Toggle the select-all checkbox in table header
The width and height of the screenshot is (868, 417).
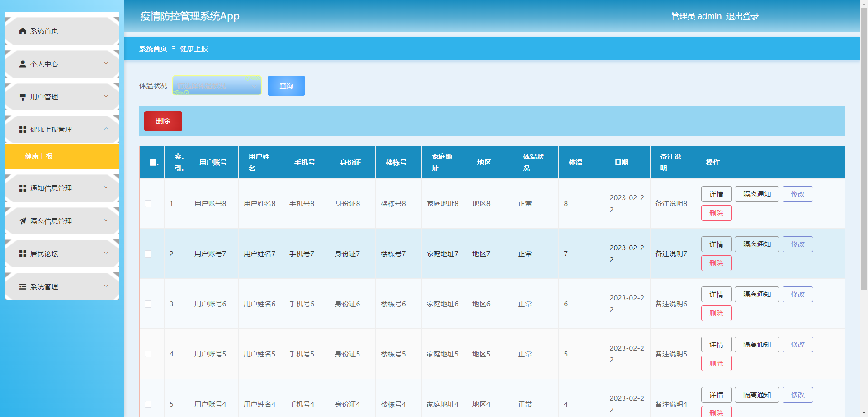coord(153,163)
